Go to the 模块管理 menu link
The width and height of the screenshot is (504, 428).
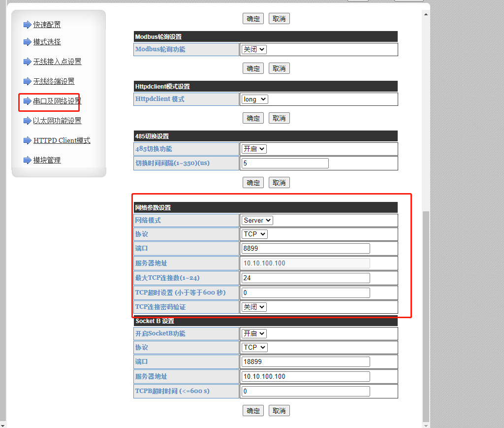(x=47, y=160)
